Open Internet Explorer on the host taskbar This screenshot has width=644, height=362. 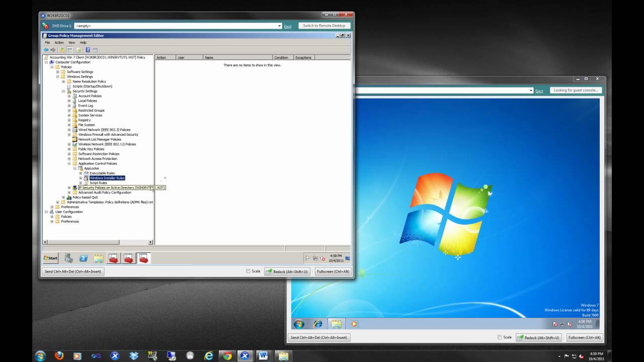[x=209, y=355]
